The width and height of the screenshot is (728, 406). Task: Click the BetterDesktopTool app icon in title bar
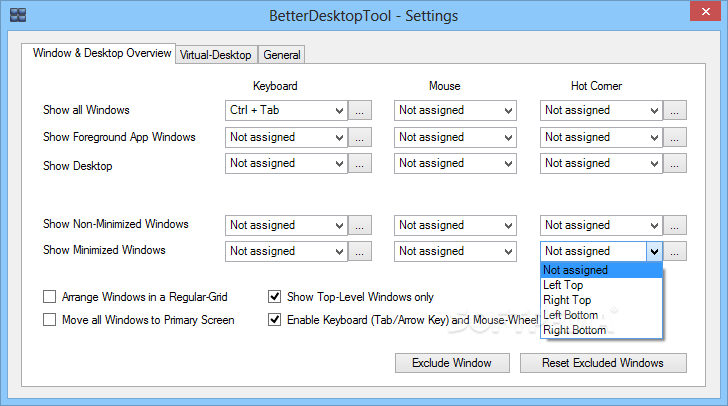point(18,15)
